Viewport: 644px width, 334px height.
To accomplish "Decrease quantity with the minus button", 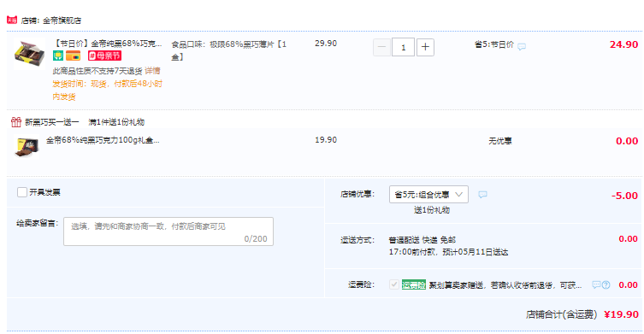I will (x=381, y=47).
